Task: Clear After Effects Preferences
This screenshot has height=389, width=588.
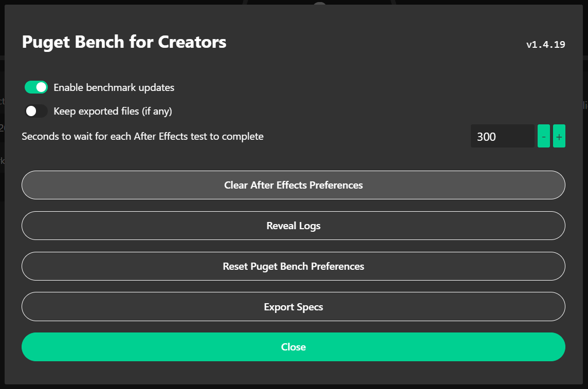Action: tap(293, 185)
